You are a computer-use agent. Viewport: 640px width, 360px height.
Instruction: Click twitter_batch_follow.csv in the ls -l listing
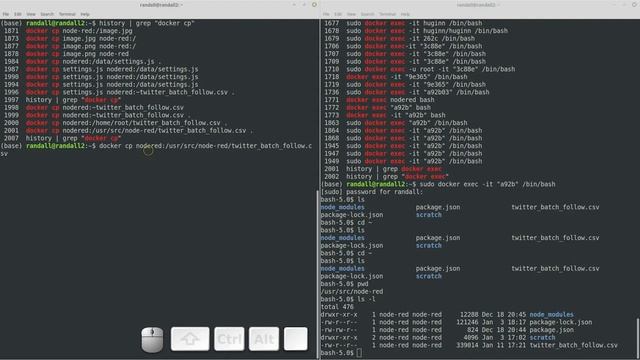coord(573,345)
